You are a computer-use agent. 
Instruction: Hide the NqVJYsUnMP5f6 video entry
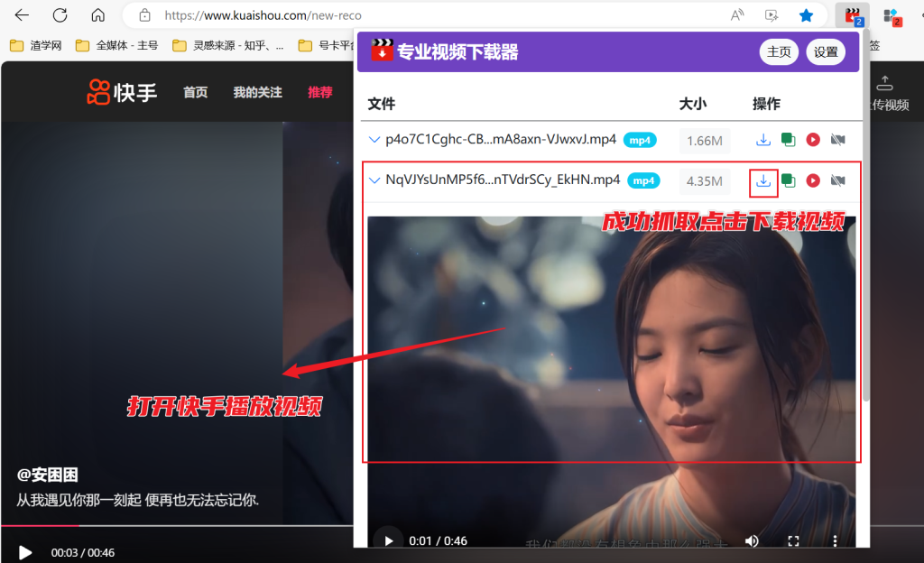[836, 180]
